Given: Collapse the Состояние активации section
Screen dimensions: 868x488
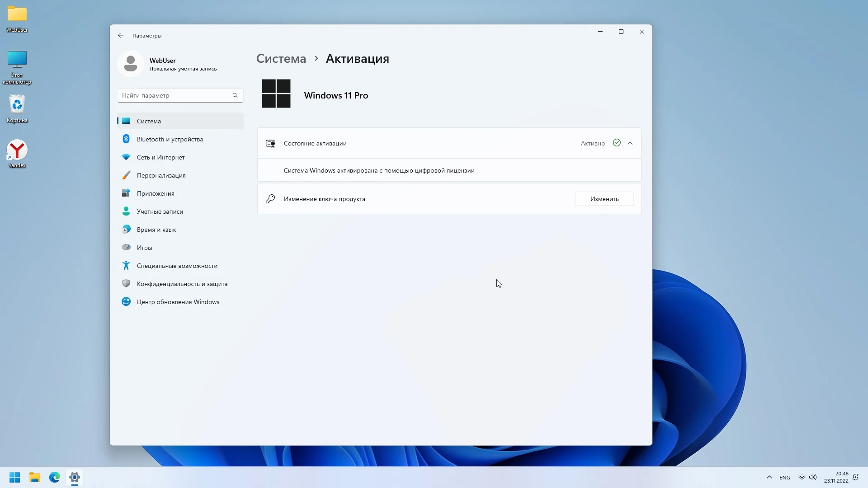Looking at the screenshot, I should (x=630, y=143).
